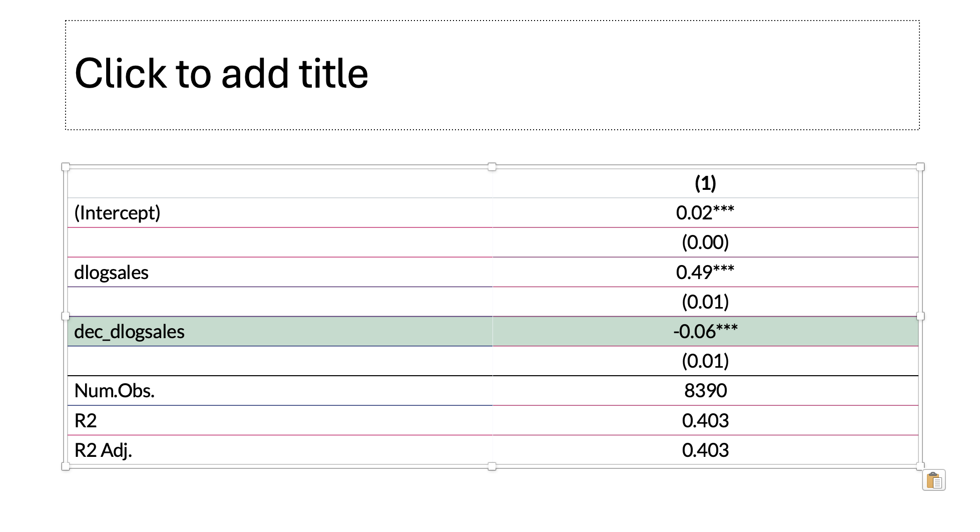Select the highlighted "dec_dlogsales" cell
980x532 pixels.
(x=279, y=332)
